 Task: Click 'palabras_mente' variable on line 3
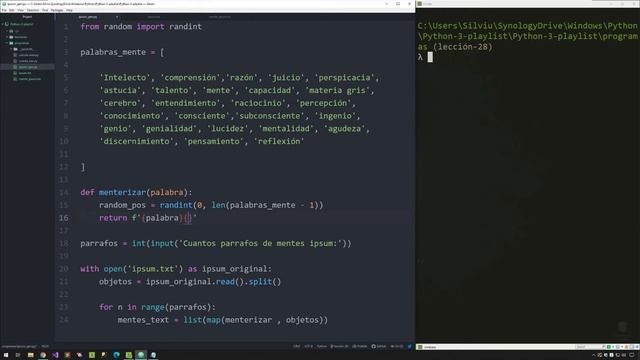coord(113,52)
